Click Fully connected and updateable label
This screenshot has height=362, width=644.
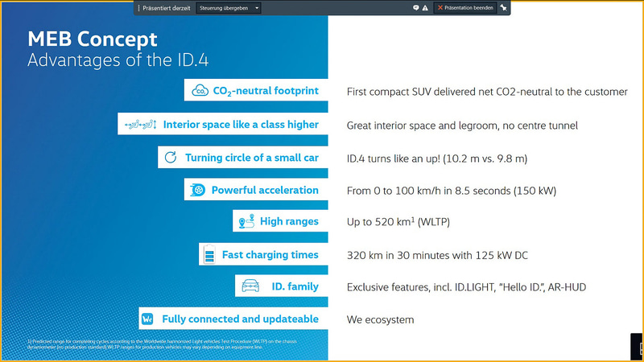click(x=240, y=319)
